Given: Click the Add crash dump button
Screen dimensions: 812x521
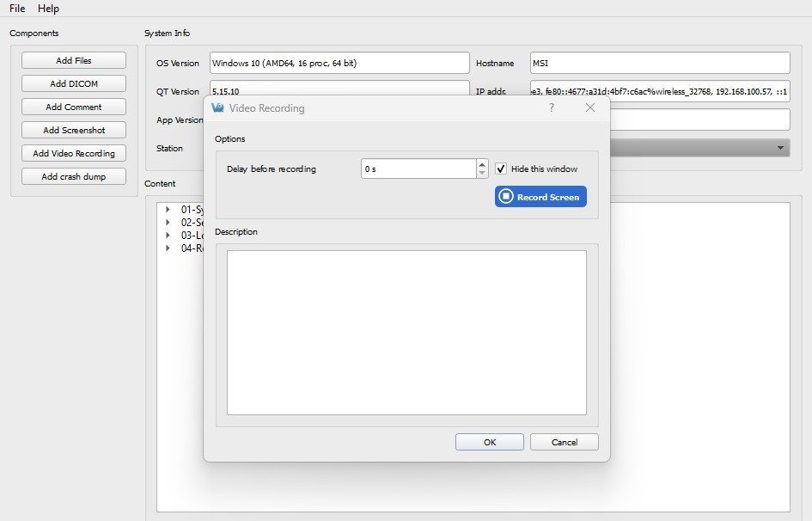Looking at the screenshot, I should tap(73, 175).
